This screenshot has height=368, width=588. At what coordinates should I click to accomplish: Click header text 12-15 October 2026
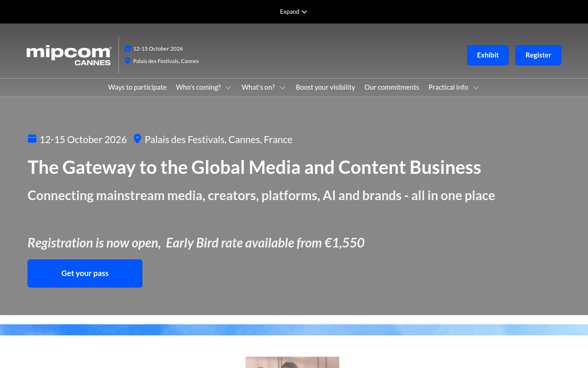[x=158, y=49]
